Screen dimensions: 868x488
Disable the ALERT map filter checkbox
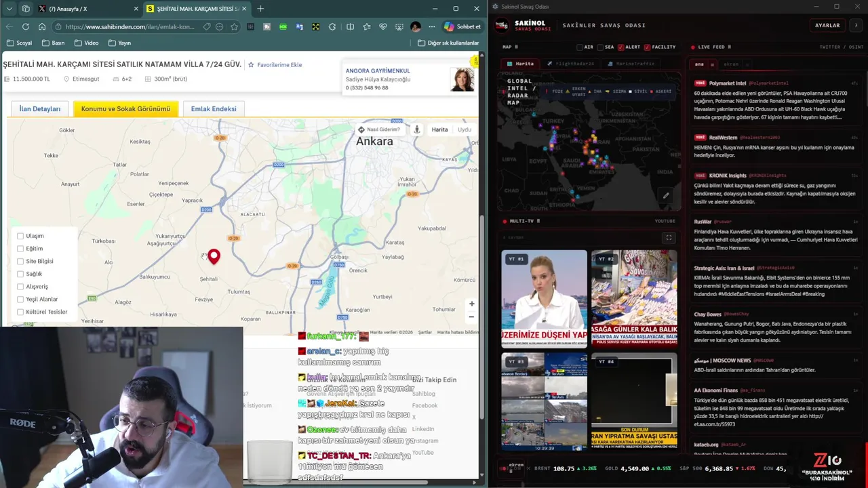620,47
